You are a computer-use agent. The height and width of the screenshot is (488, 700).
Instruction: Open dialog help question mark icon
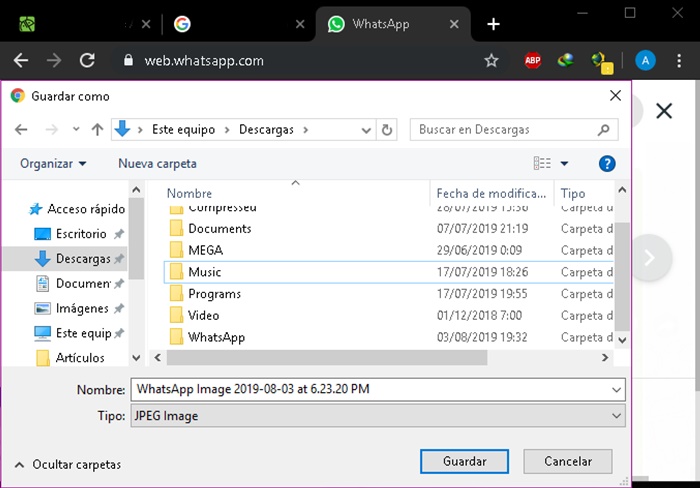[x=607, y=164]
